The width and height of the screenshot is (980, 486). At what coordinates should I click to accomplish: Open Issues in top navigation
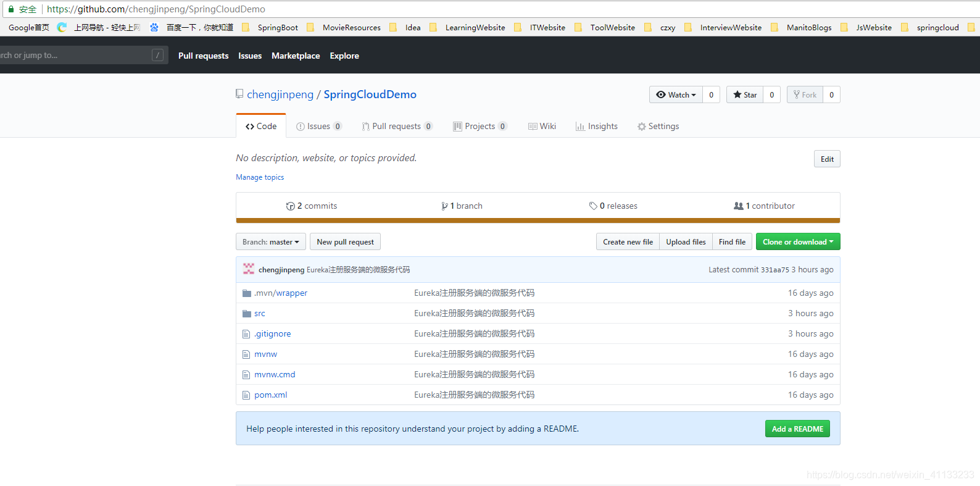click(x=250, y=56)
